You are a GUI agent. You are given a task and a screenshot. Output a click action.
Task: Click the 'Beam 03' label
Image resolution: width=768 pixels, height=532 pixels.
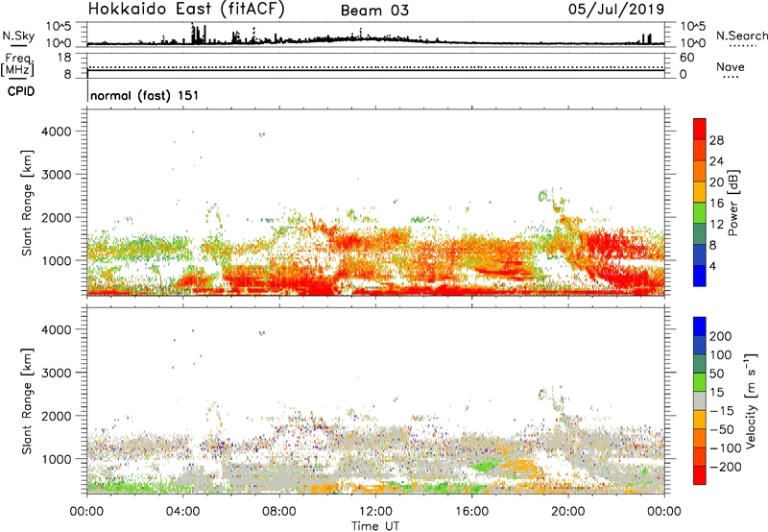click(374, 11)
